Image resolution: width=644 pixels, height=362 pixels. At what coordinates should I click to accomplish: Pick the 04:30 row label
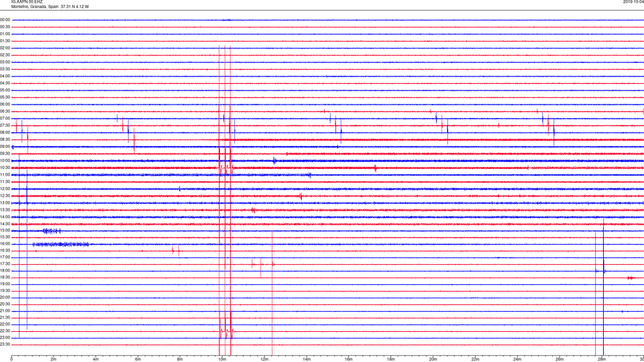[5, 83]
